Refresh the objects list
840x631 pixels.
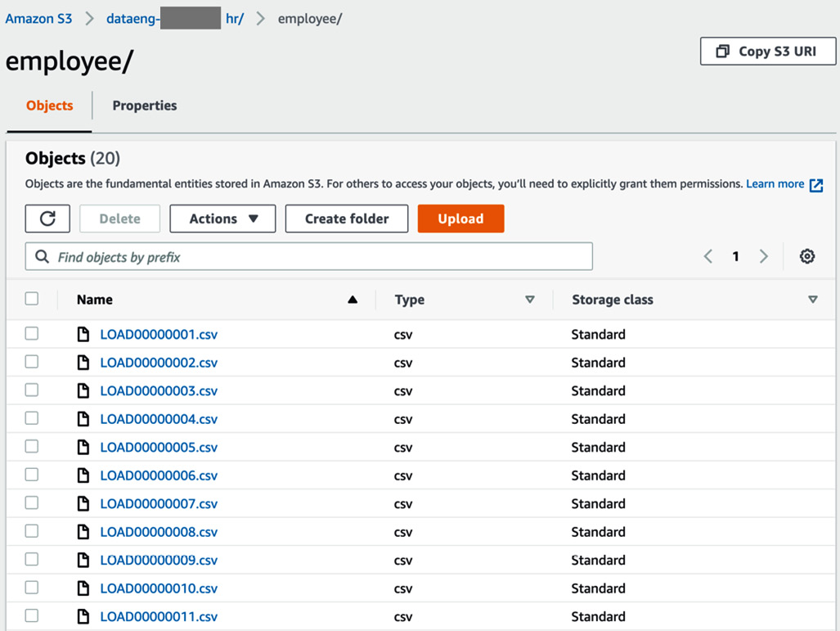[47, 219]
